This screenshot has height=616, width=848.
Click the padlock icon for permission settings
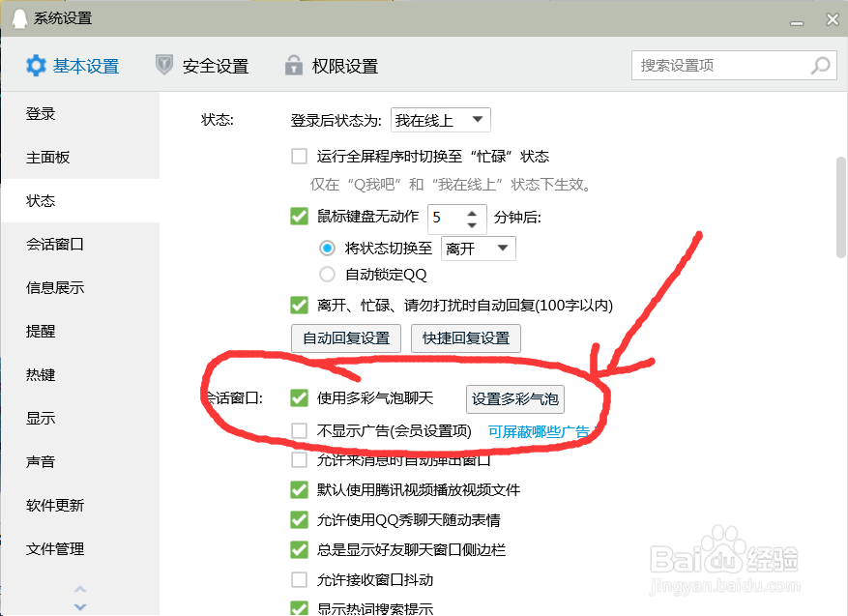click(x=294, y=65)
